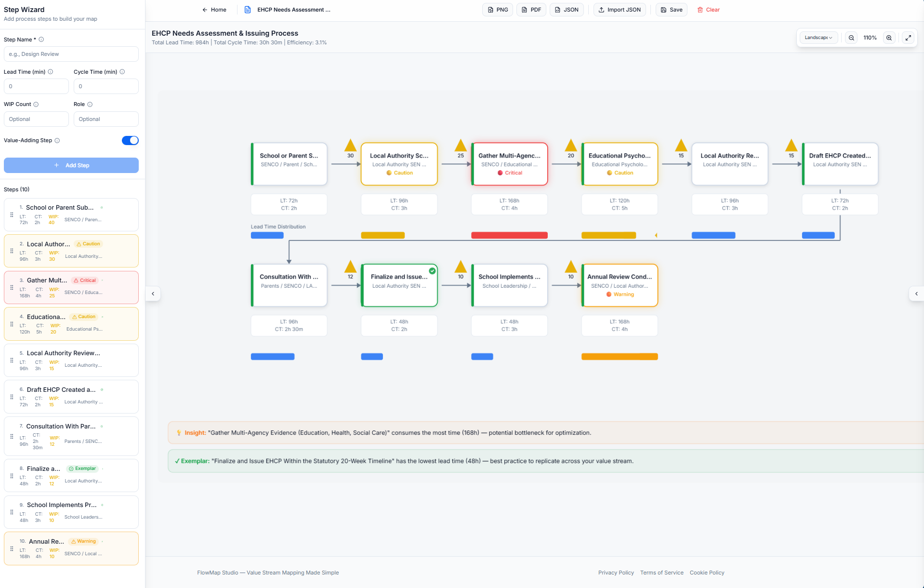
Task: Click the Add Step button
Action: point(71,165)
